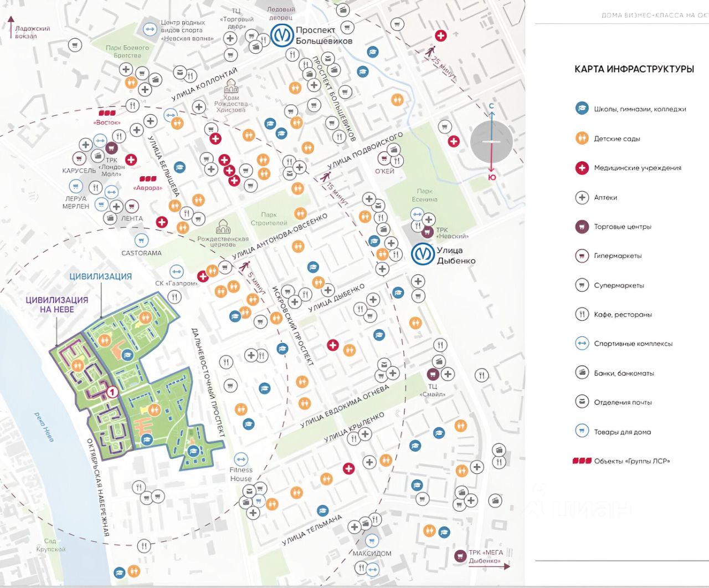
Task: Click the Улица Дыбенко metro icon
Action: [423, 254]
